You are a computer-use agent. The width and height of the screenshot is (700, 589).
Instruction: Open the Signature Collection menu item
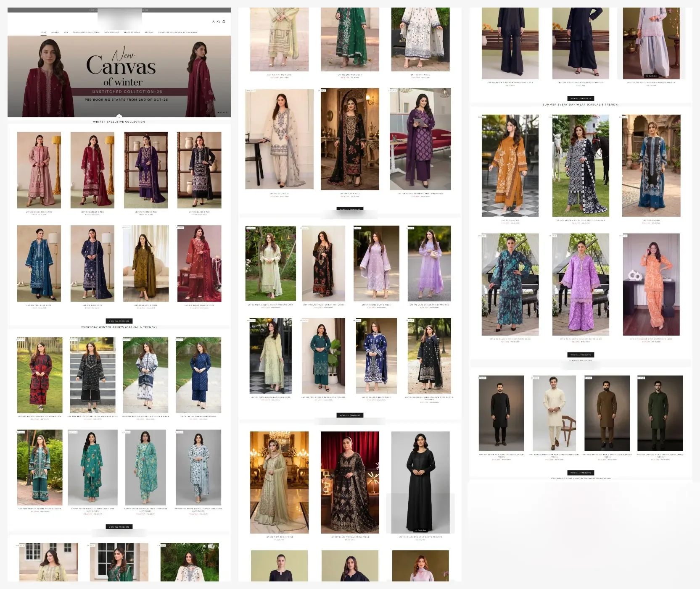point(178,32)
